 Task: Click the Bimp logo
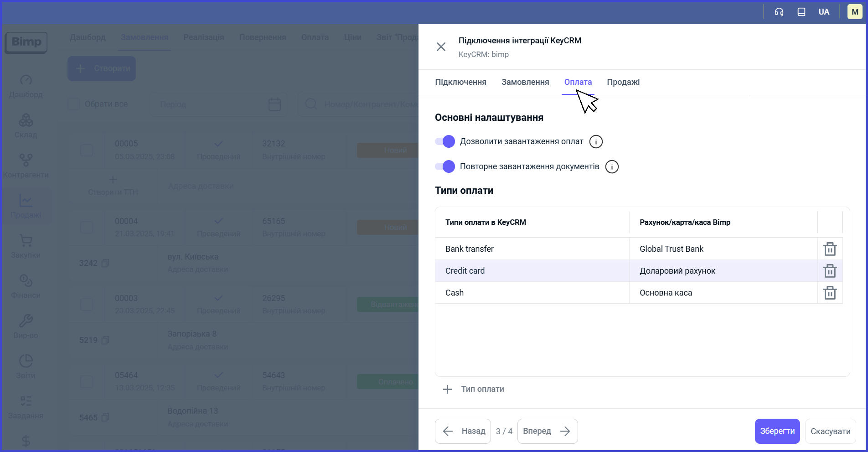coord(26,42)
